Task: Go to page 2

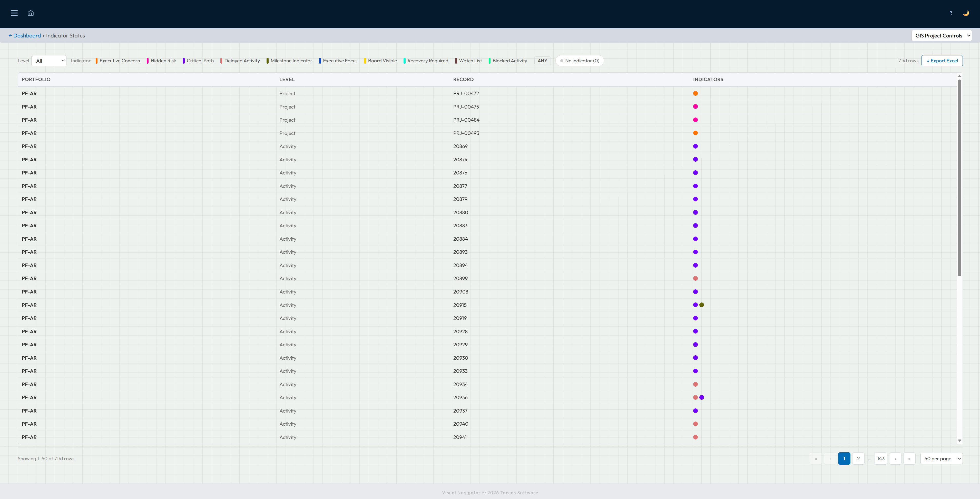Action: coord(858,459)
